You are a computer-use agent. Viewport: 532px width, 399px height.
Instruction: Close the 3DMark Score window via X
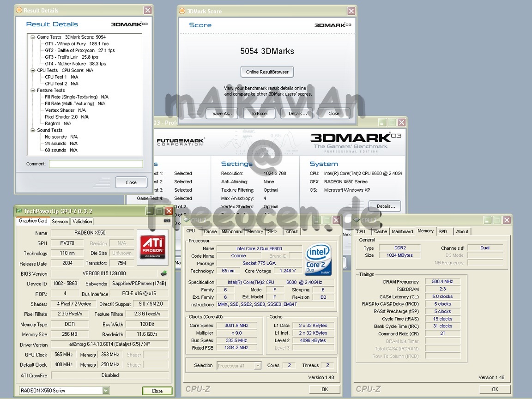351,11
